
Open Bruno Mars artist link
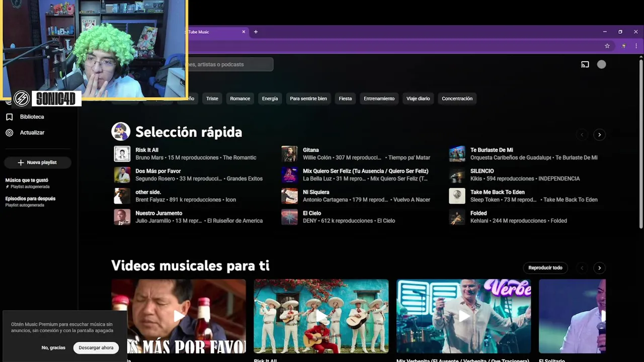(149, 157)
